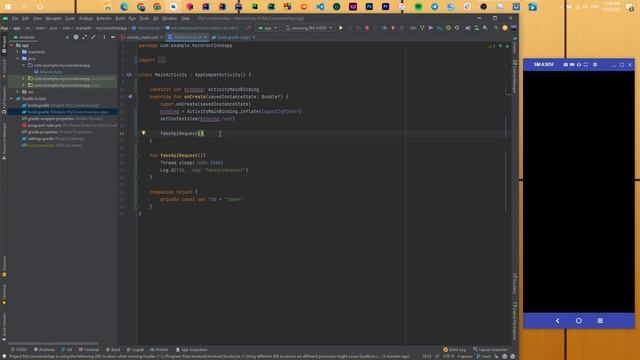640x360 pixels.
Task: Open settings gear in SM-A305F window
Action: (x=595, y=64)
